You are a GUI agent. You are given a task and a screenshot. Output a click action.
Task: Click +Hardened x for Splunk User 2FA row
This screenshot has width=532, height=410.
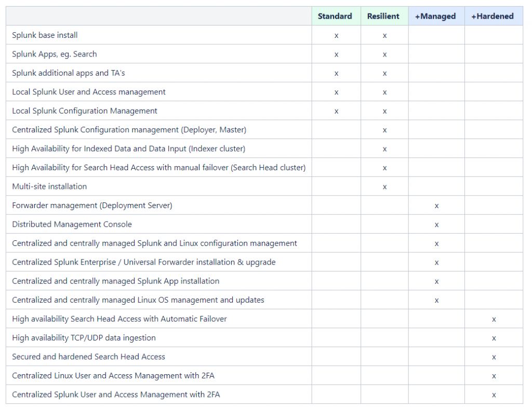click(x=494, y=395)
